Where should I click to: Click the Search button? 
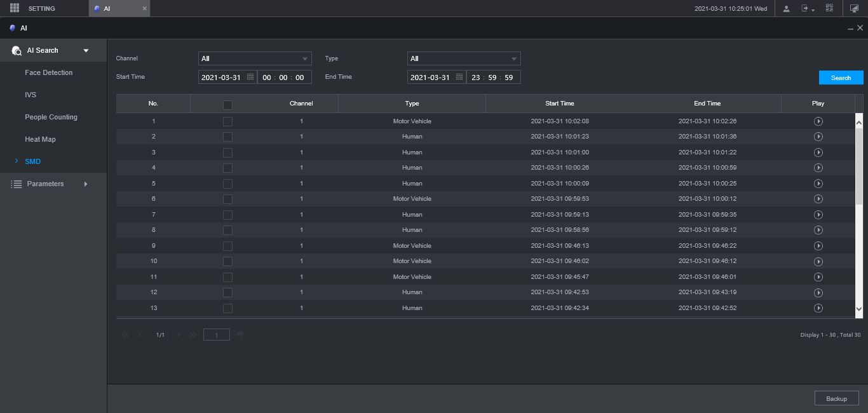pos(841,78)
